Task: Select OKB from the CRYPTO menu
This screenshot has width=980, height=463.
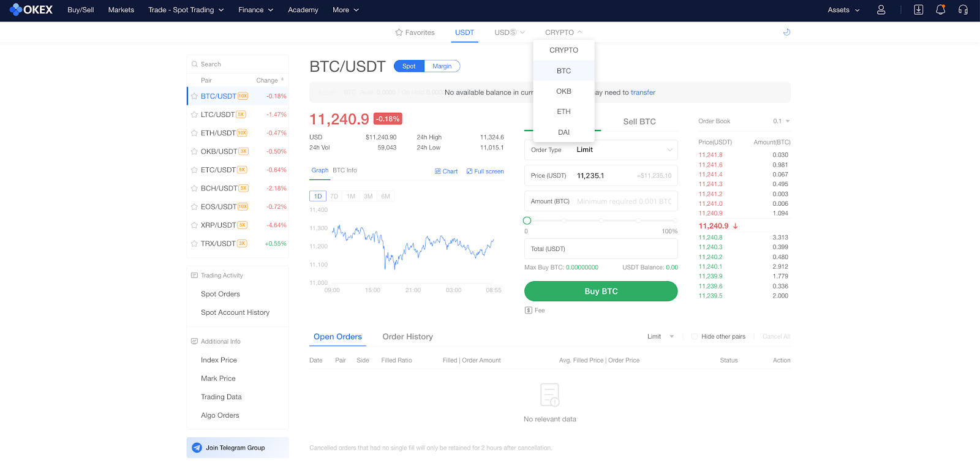Action: (563, 91)
